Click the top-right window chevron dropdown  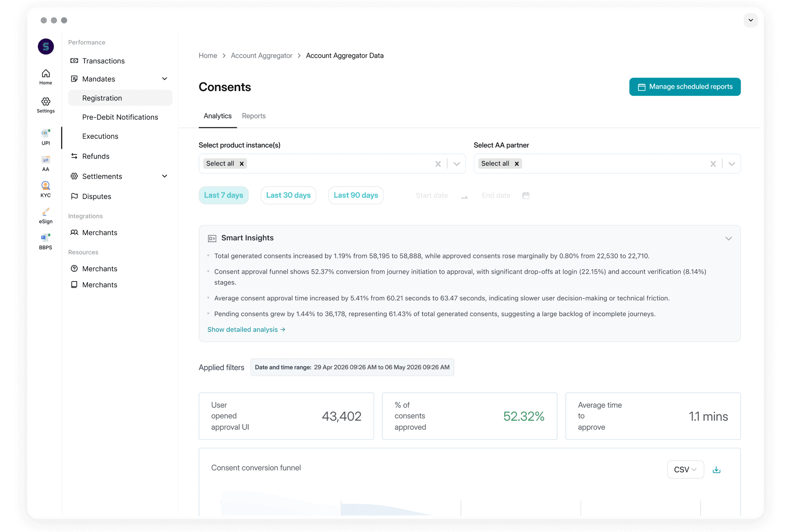751,20
